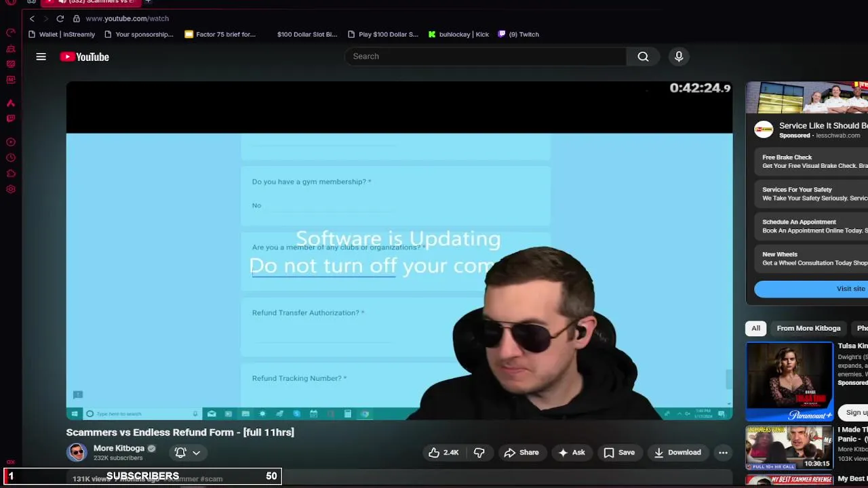The width and height of the screenshot is (868, 488).
Task: Select the From More Kitboga chip
Action: click(808, 328)
